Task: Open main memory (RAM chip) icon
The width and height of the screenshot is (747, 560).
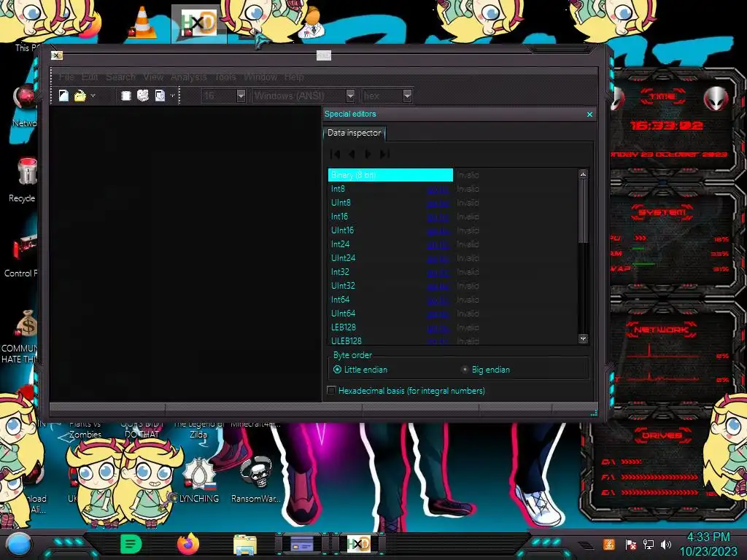Action: 125,96
